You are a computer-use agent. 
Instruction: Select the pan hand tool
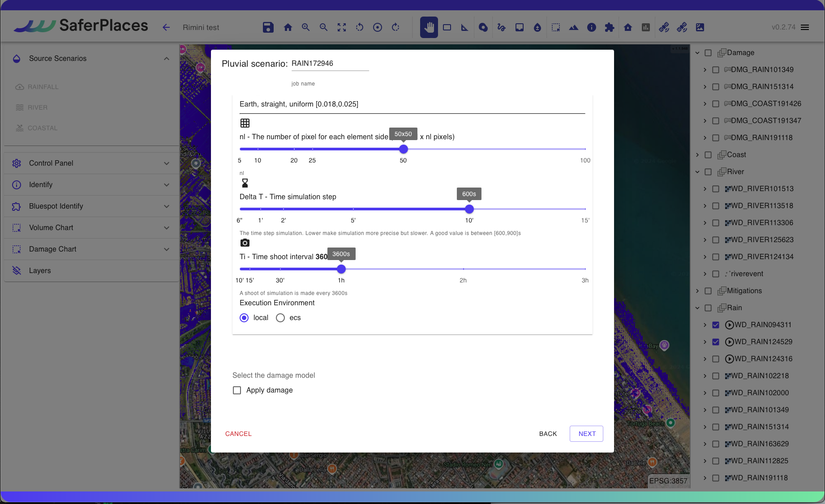tap(429, 27)
